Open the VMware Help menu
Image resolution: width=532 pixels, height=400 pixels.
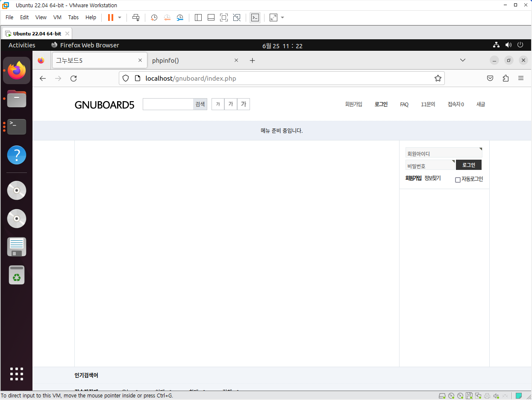tap(91, 18)
